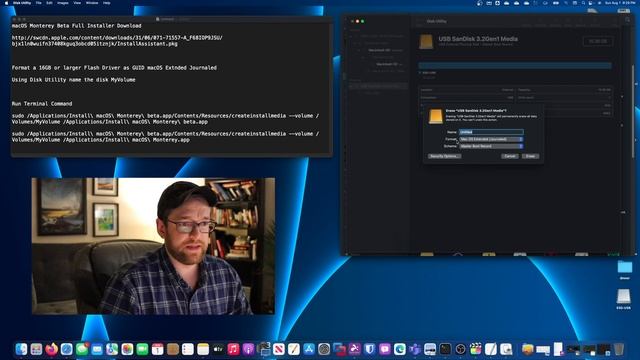Click the ESD-USB drive icon on desktop
The width and height of the screenshot is (640, 360).
(x=624, y=298)
